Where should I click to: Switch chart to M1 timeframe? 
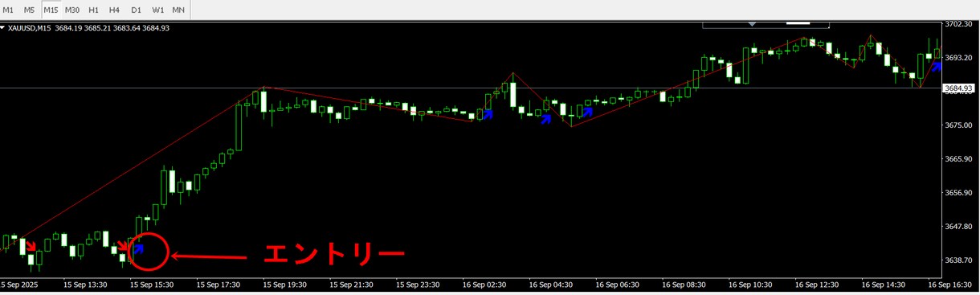pyautogui.click(x=9, y=10)
